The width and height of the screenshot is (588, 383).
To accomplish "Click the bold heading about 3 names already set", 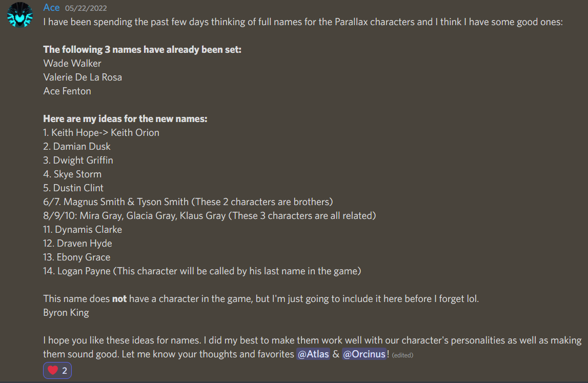I will (142, 50).
